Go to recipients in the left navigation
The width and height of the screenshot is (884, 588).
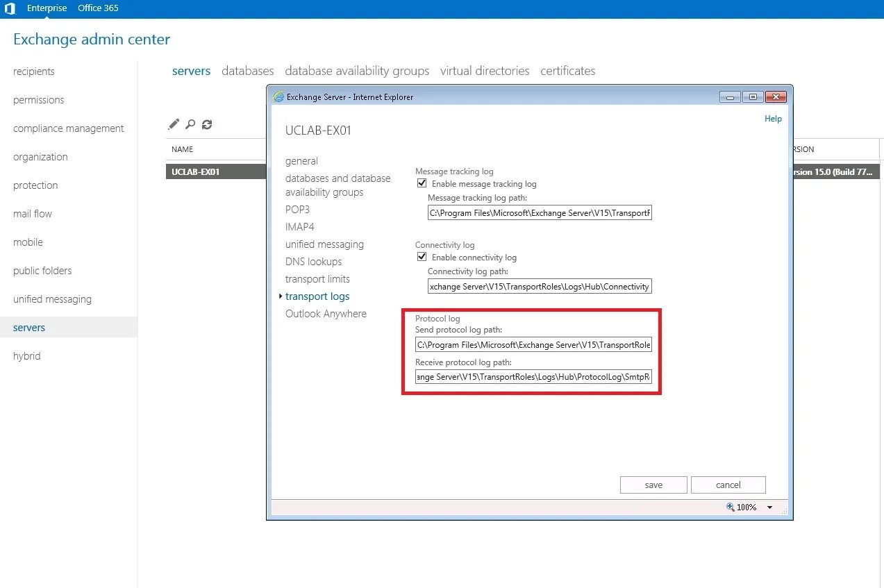coord(34,72)
